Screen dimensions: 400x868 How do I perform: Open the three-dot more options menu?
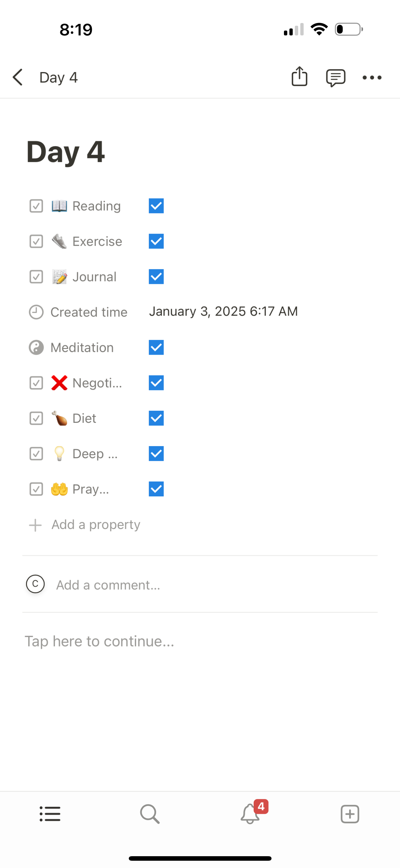372,77
